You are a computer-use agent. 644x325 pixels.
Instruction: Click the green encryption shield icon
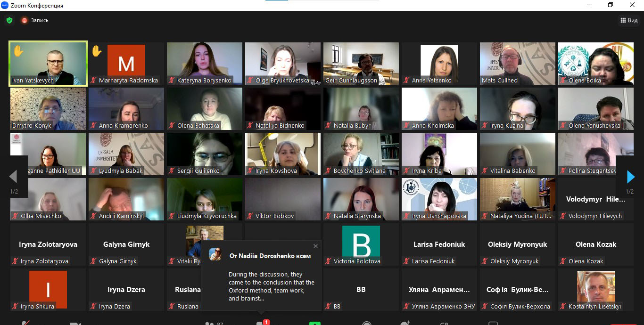(9, 20)
